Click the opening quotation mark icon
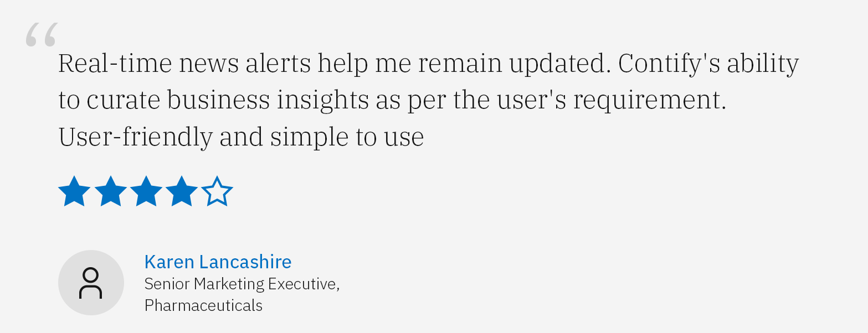 coord(41,35)
